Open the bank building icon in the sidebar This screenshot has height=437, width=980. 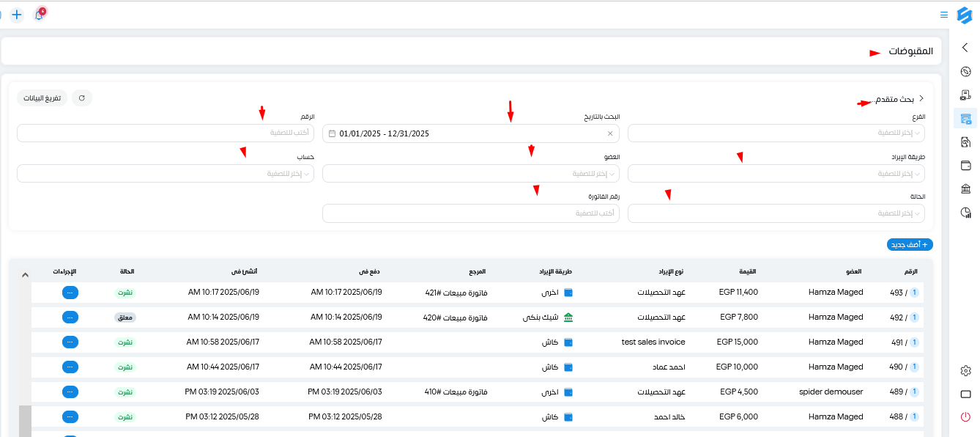[965, 189]
